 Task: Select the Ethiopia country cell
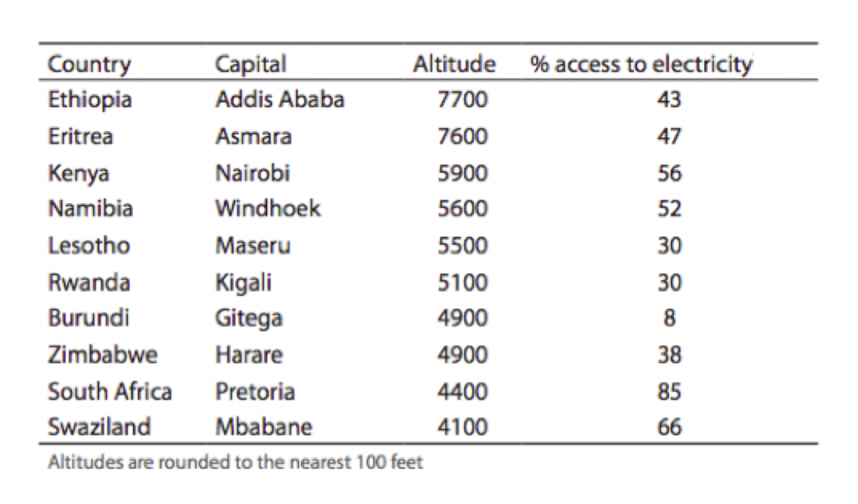89,100
